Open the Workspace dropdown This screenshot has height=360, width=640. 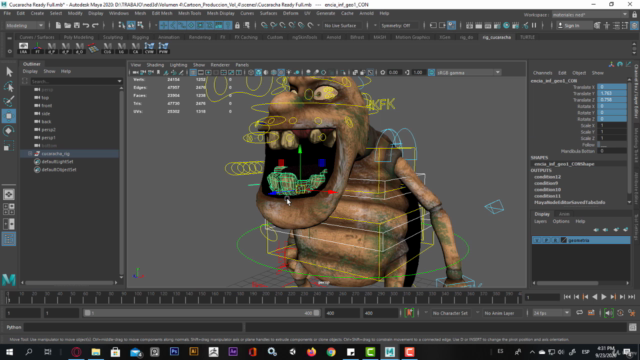pos(590,15)
